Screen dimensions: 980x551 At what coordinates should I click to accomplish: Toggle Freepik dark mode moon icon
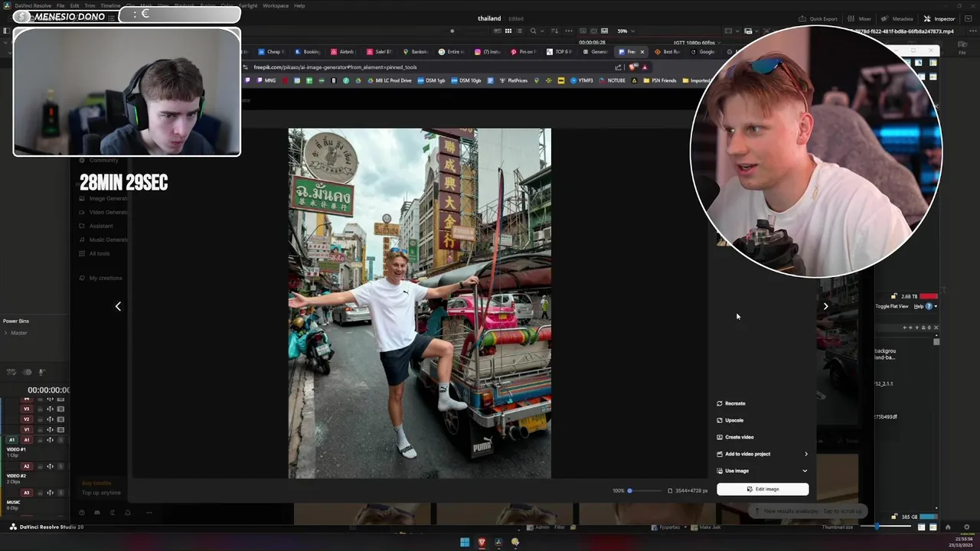pyautogui.click(x=113, y=513)
